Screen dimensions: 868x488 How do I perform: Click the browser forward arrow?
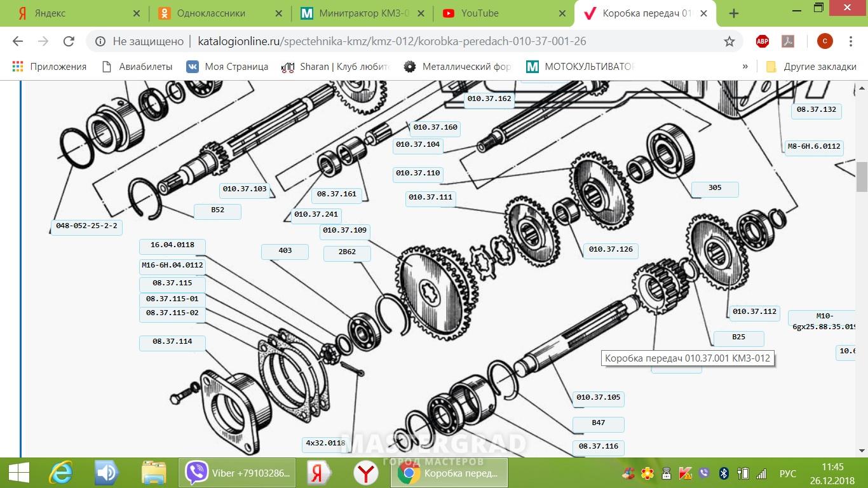point(43,41)
